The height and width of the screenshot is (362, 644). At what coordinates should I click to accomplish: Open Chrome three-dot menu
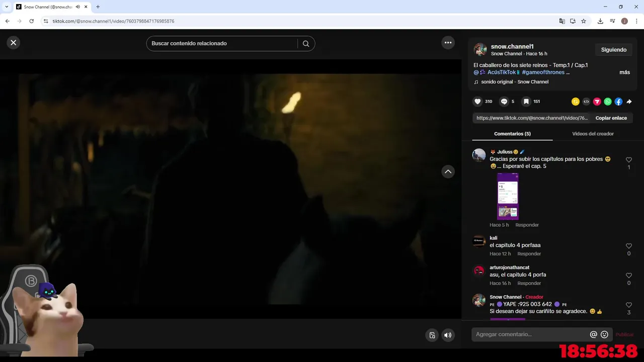636,21
